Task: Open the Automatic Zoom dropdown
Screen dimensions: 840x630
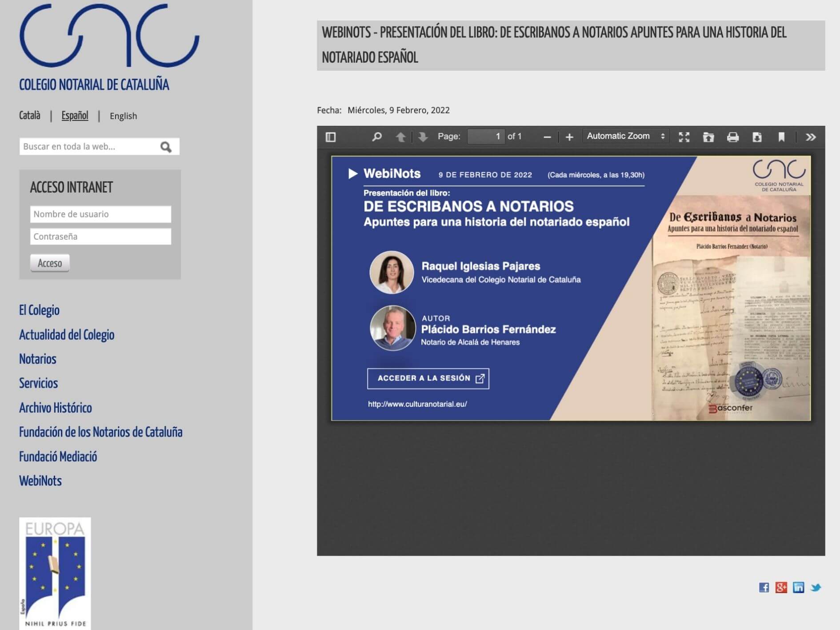Action: (x=626, y=136)
